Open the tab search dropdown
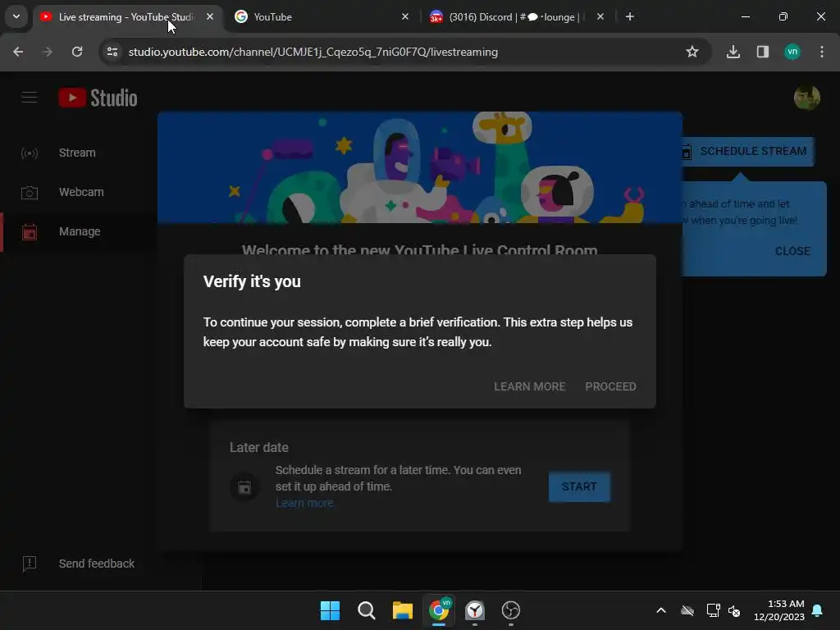This screenshot has width=840, height=630. (16, 16)
